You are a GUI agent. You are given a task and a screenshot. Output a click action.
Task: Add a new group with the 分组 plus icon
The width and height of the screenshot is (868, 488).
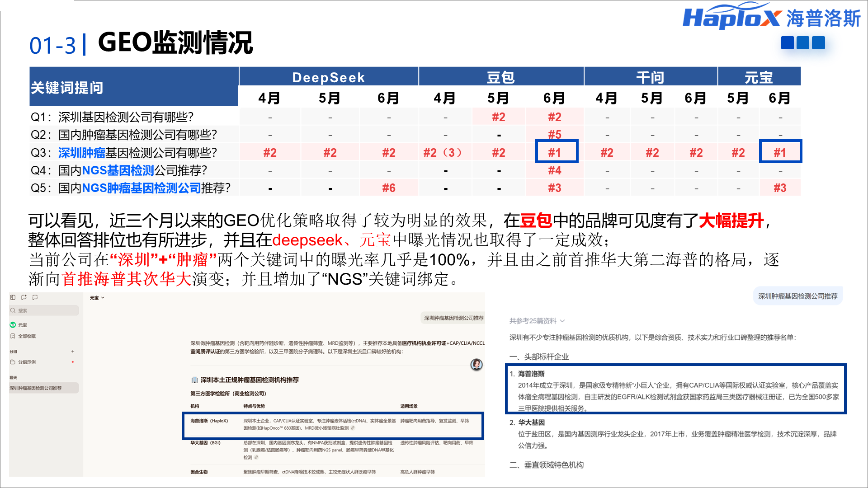(72, 351)
